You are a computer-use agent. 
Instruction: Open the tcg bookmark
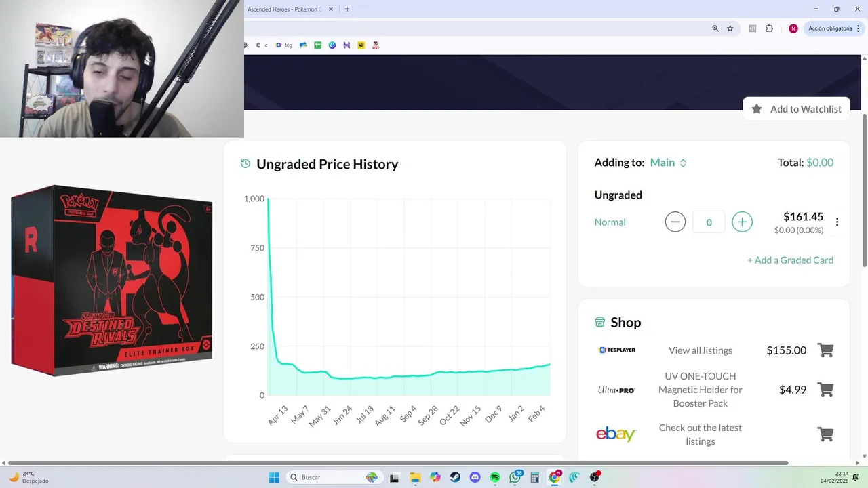(283, 45)
